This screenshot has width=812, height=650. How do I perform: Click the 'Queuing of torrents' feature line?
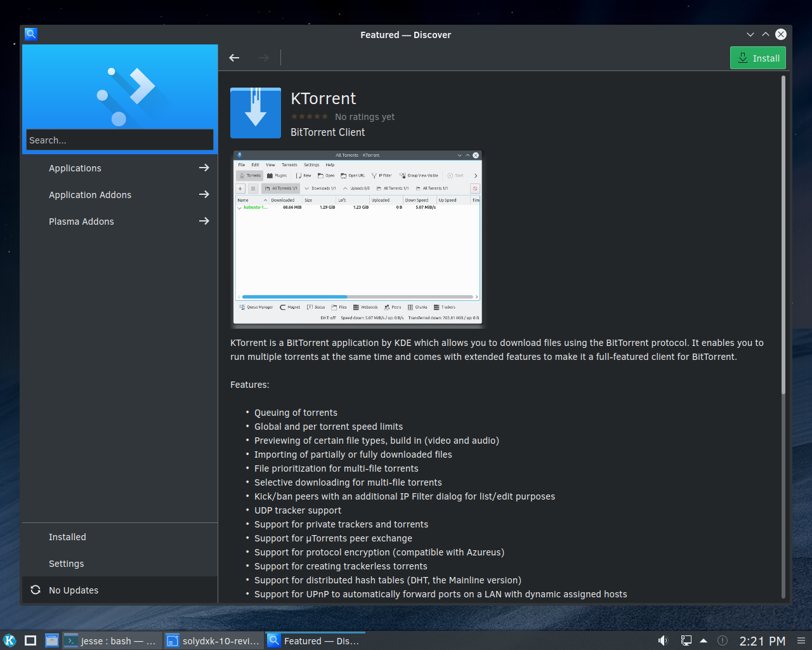pyautogui.click(x=296, y=413)
